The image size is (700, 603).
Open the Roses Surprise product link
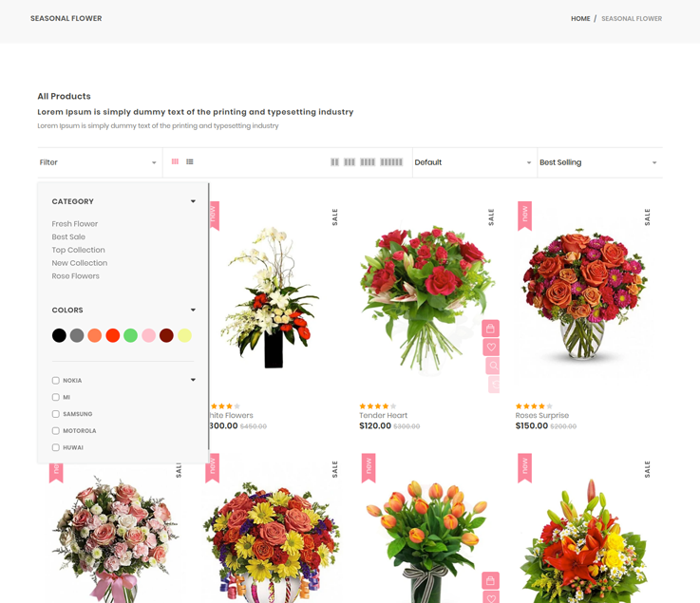click(541, 415)
